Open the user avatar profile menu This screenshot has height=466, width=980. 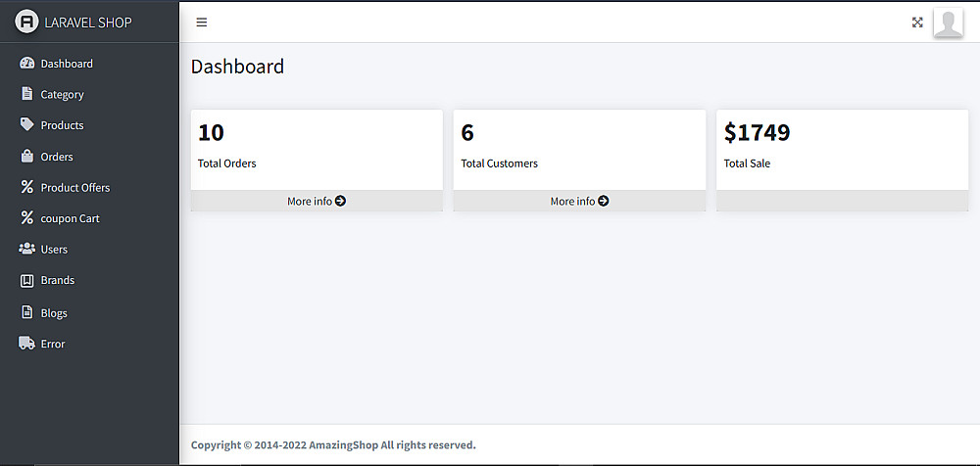pyautogui.click(x=948, y=23)
